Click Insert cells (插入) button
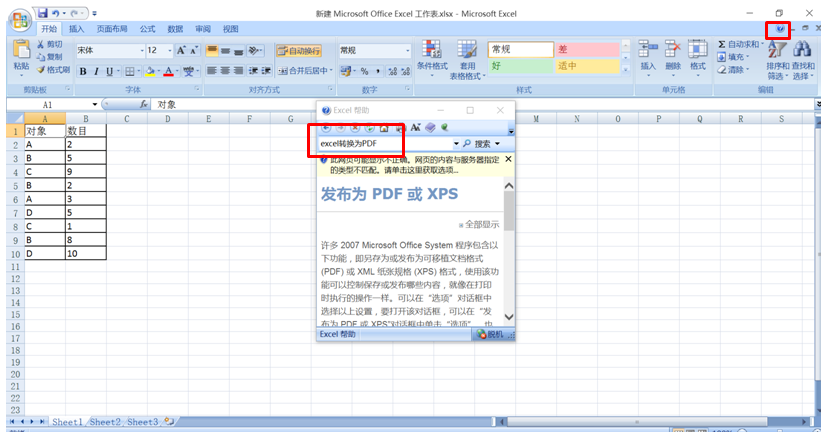 (648, 59)
